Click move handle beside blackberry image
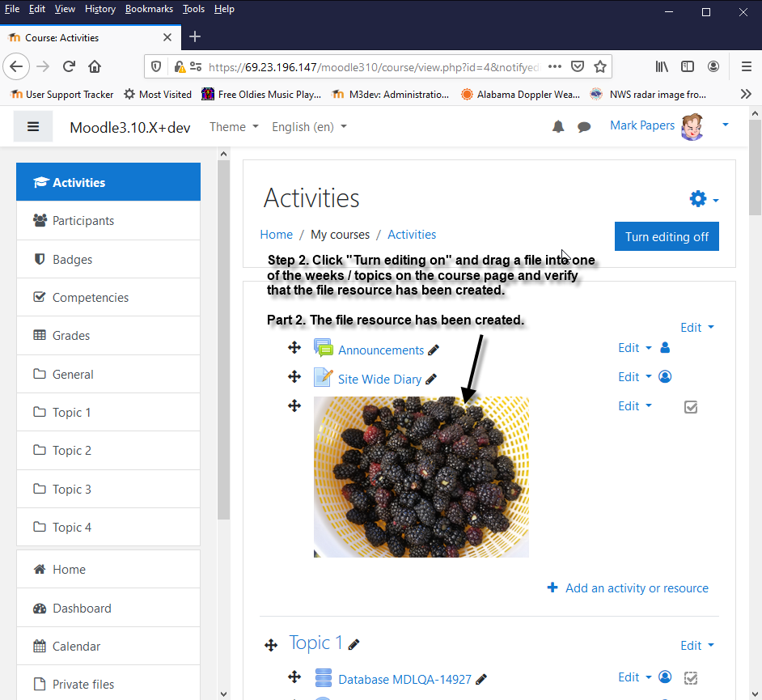Screen dimensions: 762x700 pos(294,405)
